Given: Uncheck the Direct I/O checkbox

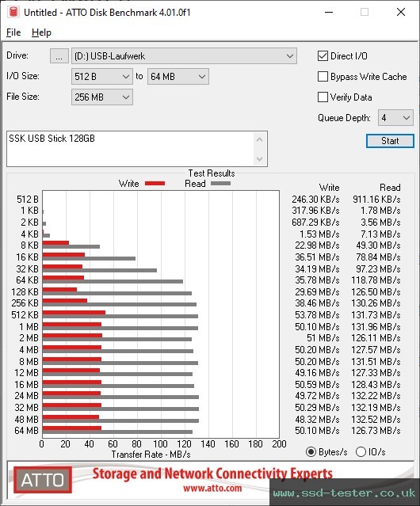Looking at the screenshot, I should pos(323,56).
